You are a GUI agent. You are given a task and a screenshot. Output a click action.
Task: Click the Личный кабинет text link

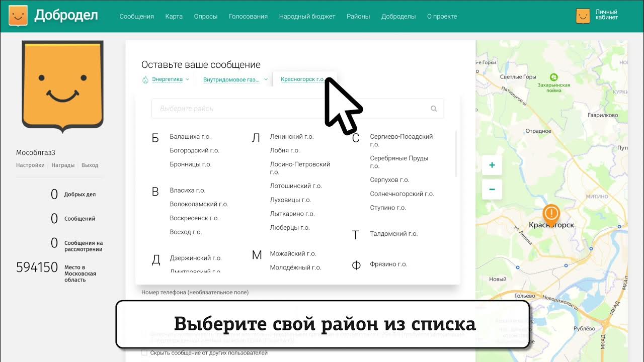(606, 15)
